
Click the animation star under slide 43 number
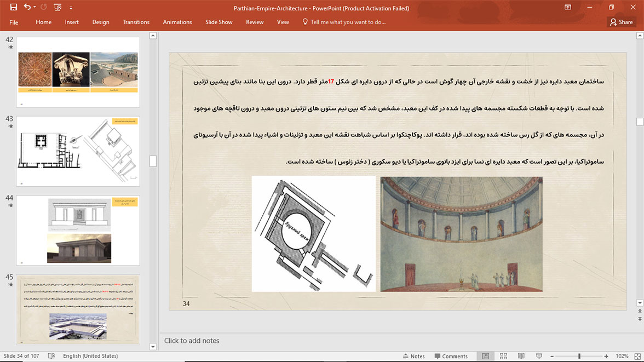pyautogui.click(x=11, y=126)
